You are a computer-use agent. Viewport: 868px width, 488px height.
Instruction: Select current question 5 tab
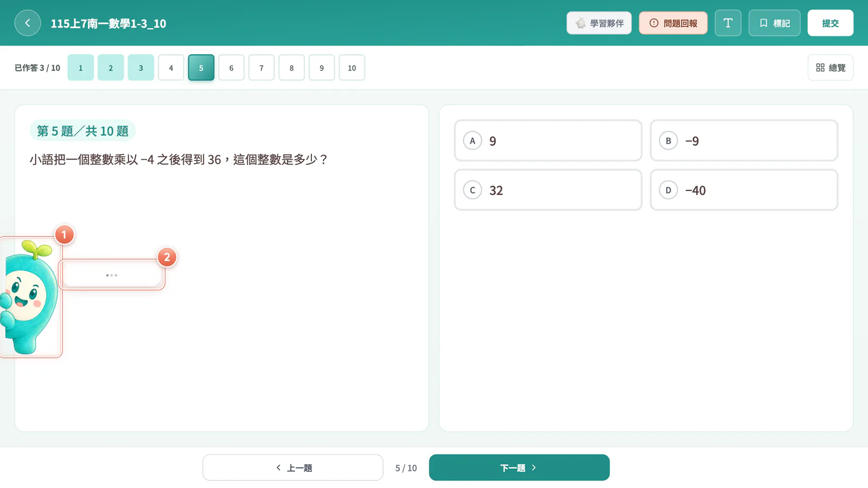coord(201,68)
